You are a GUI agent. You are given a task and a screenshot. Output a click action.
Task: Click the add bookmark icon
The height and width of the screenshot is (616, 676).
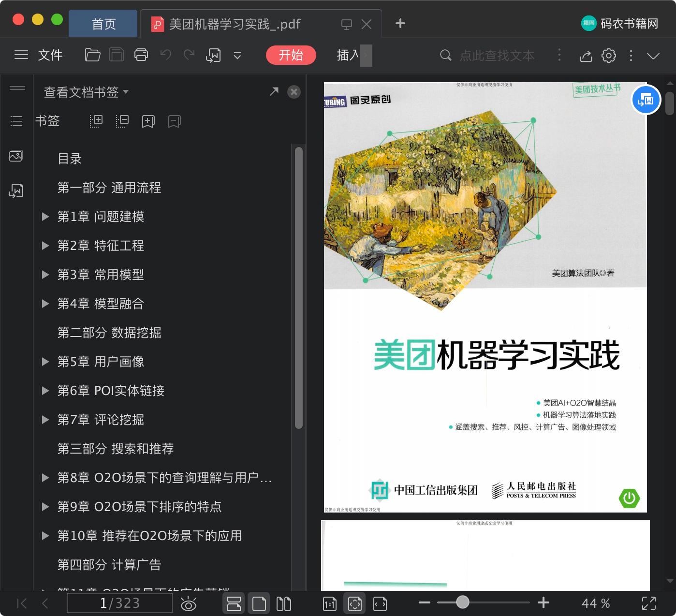click(x=148, y=121)
